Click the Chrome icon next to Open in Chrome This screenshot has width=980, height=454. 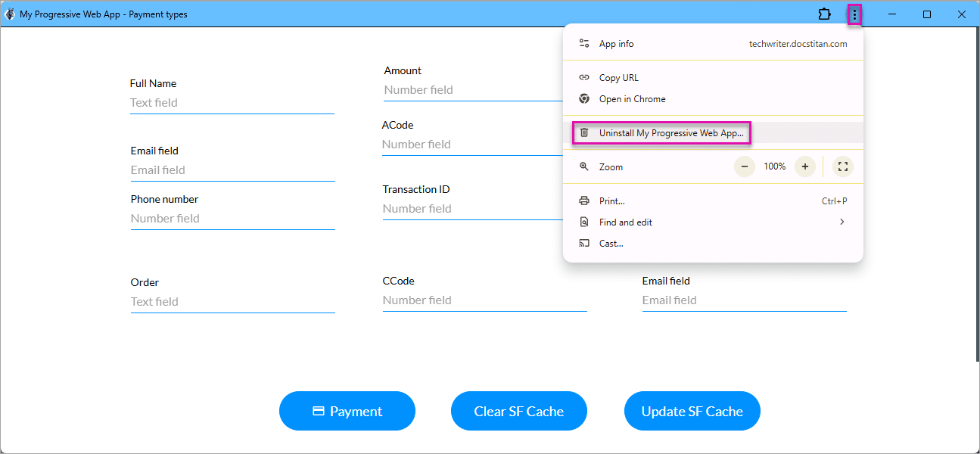tap(583, 99)
